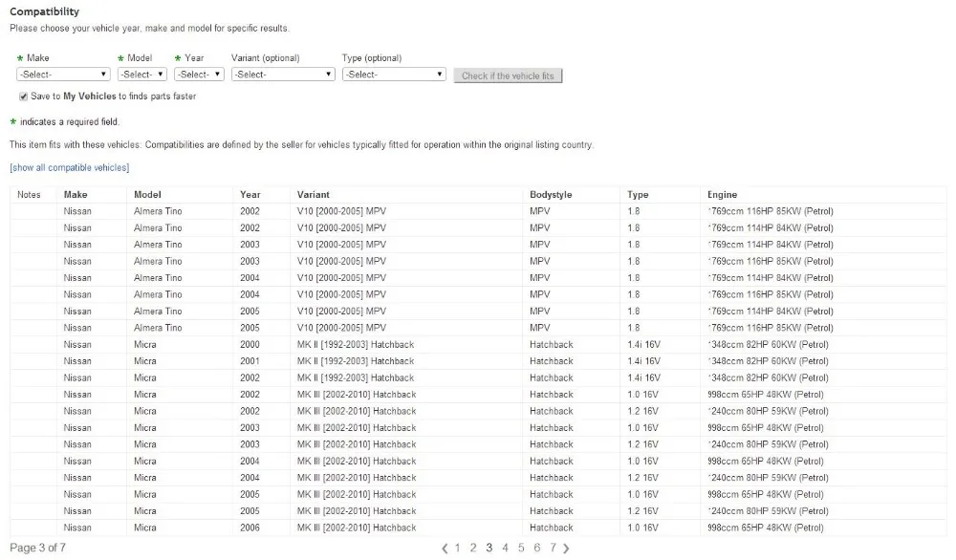The height and width of the screenshot is (560, 956).
Task: Click Micra 2001 MK II variant cell
Action: pyautogui.click(x=356, y=360)
